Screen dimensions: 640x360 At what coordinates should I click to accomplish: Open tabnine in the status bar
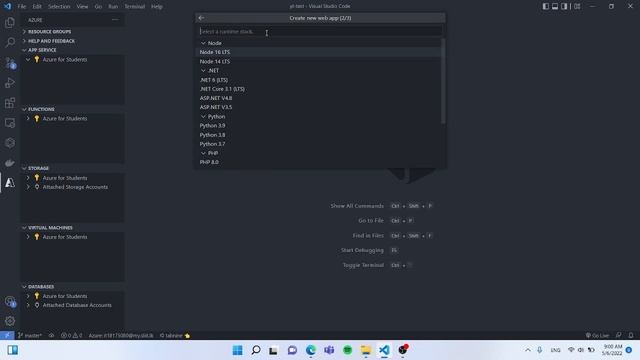pyautogui.click(x=175, y=336)
